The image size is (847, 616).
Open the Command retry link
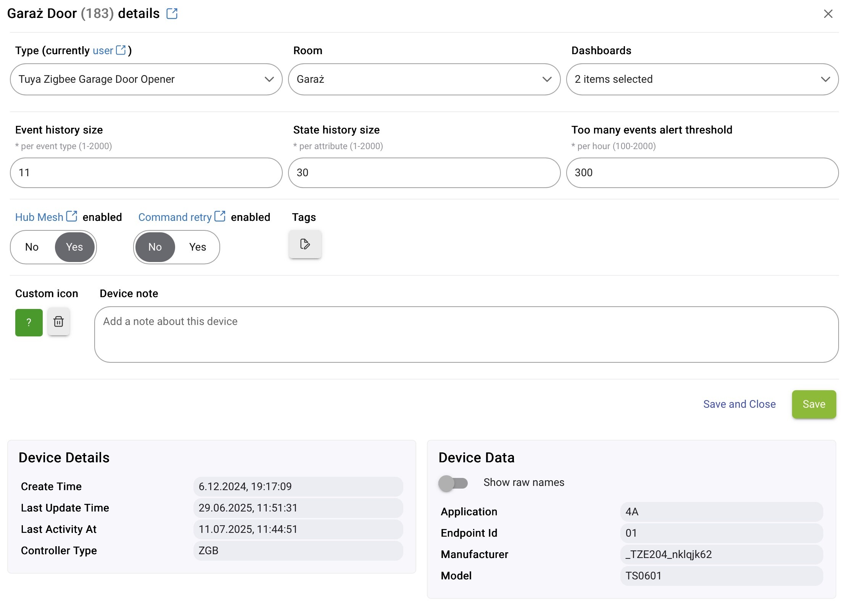click(175, 217)
